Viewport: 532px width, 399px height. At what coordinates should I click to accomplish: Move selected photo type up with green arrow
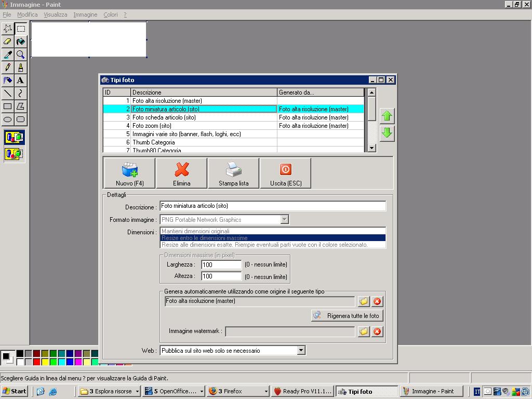(387, 116)
